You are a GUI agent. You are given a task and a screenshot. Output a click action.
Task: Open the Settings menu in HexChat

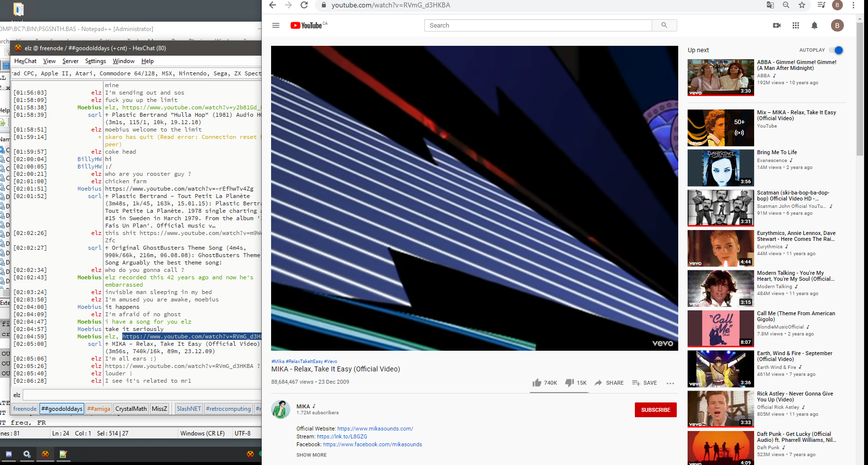96,61
